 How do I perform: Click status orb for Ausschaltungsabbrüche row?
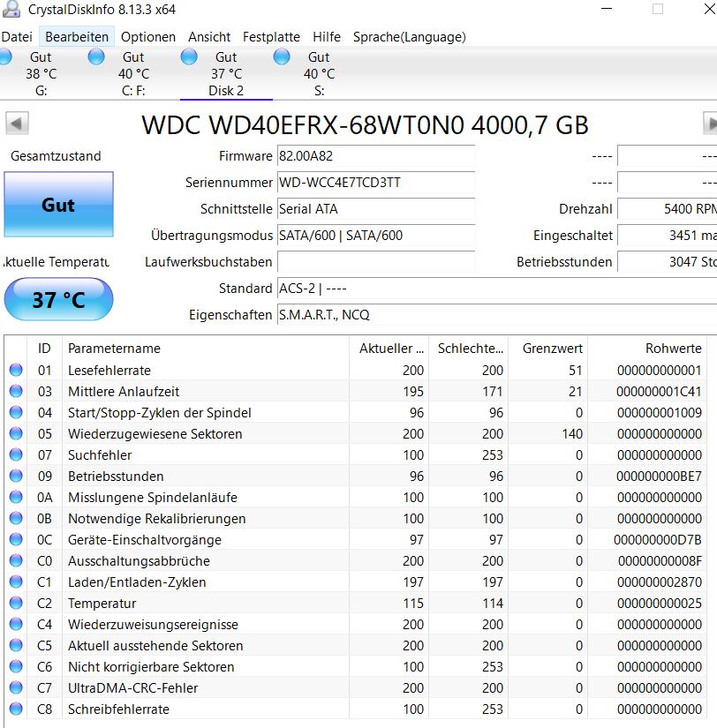click(16, 560)
